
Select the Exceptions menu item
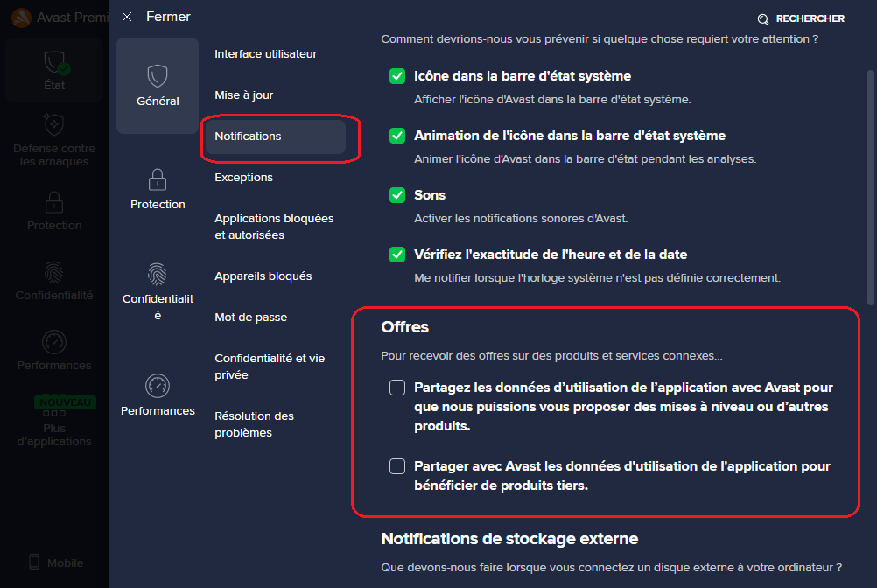click(243, 178)
